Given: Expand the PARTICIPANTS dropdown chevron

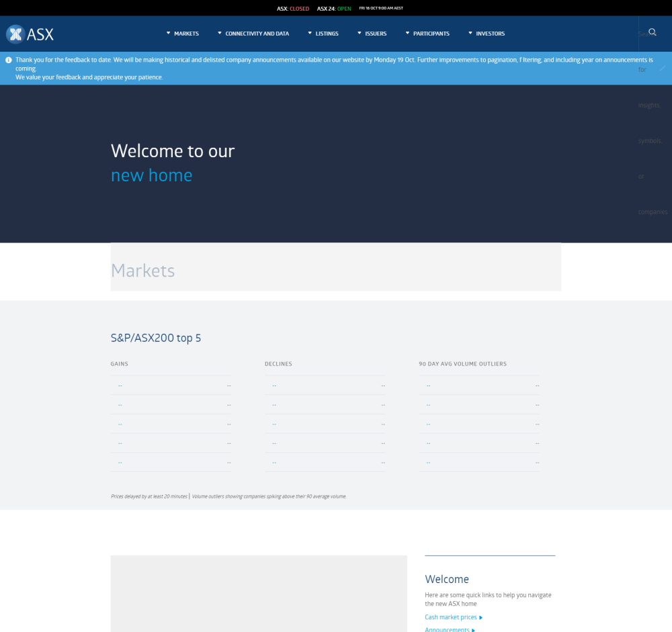Looking at the screenshot, I should [x=407, y=32].
